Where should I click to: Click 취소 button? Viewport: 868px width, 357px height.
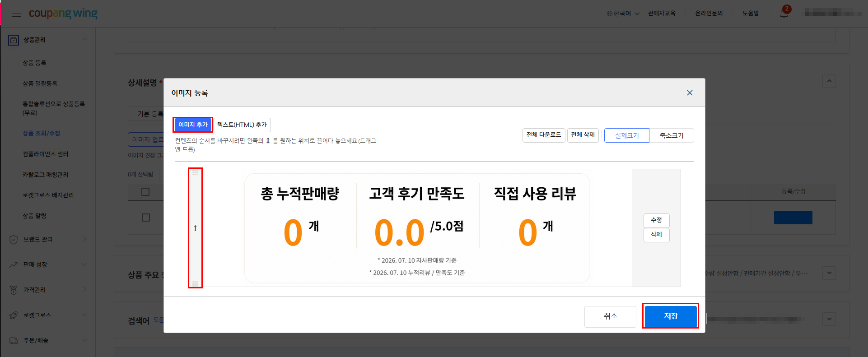coord(610,316)
